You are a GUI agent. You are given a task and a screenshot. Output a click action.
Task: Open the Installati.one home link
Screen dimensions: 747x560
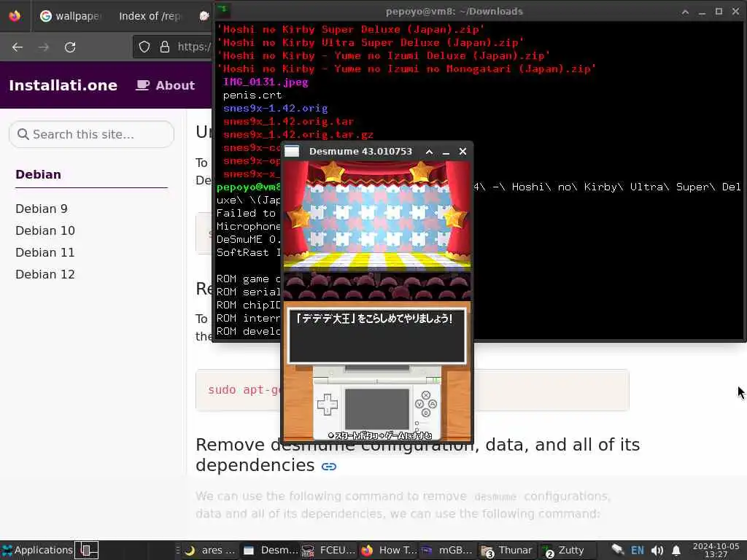(63, 85)
